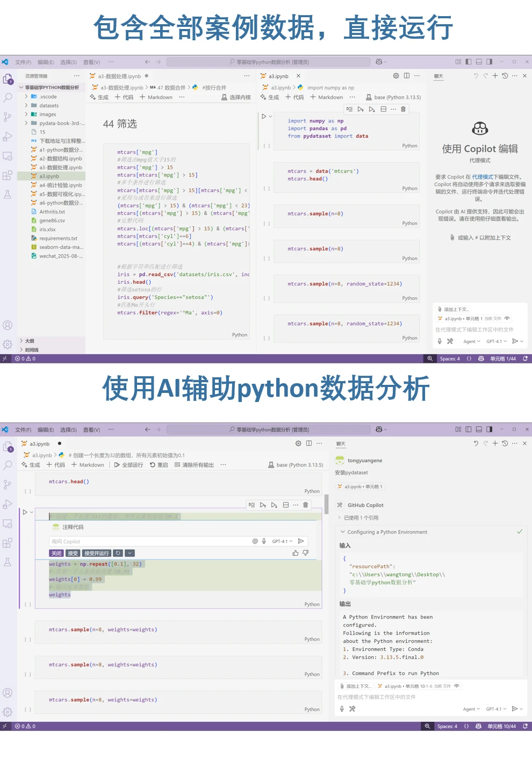Image resolution: width=532 pixels, height=774 pixels.
Task: Toggle eye on a3.ipynb context chip, bottom window
Action: (456, 686)
